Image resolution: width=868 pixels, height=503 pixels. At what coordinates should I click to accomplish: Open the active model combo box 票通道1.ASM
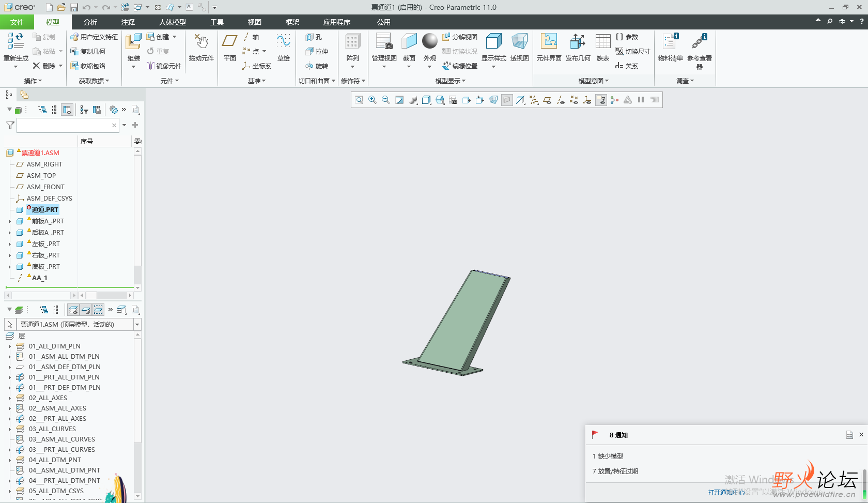[80, 324]
